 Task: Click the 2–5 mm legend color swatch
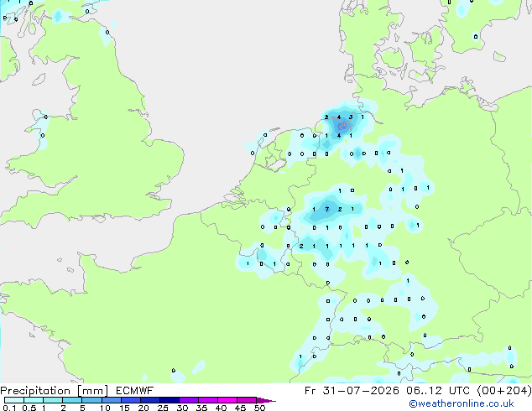[72, 400]
